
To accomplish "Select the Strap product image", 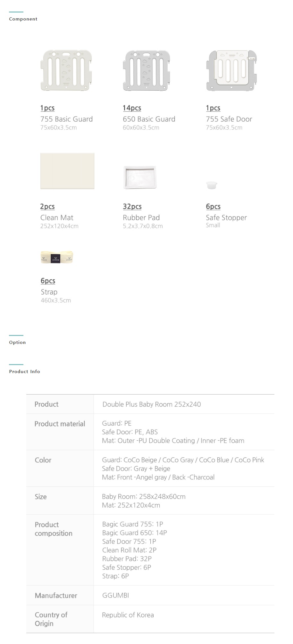I will (57, 257).
